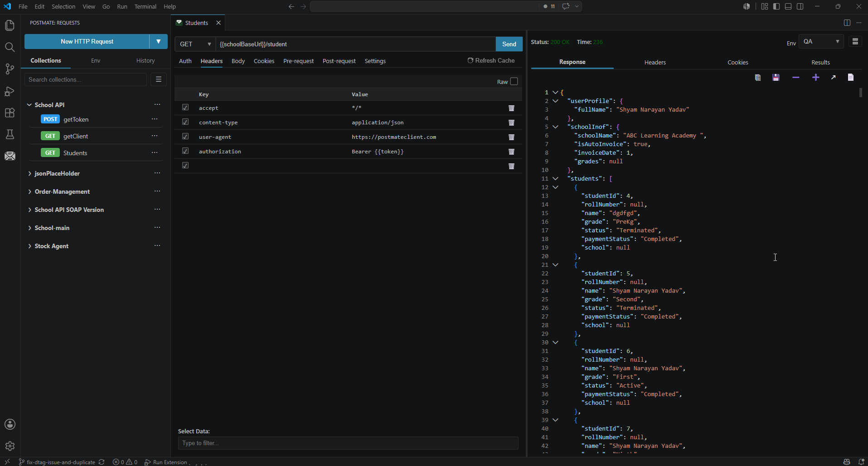Open the Manage gear icon
This screenshot has width=868, height=466.
(10, 446)
